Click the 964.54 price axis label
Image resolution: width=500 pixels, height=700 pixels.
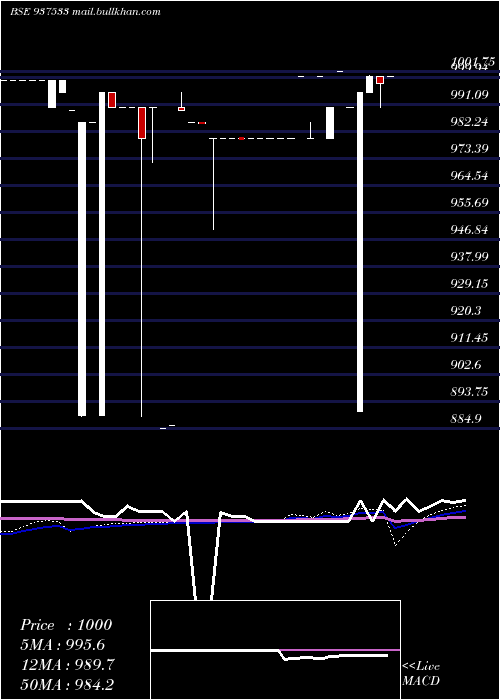click(469, 176)
